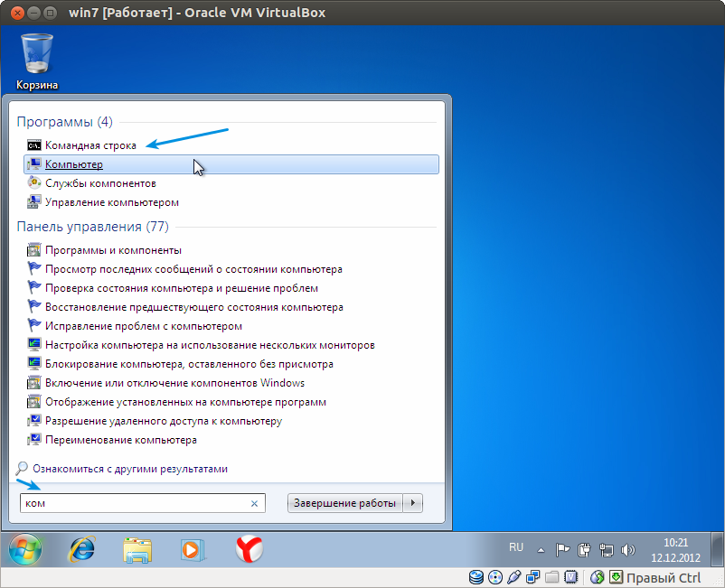Click the Программы (4) group header
Image resolution: width=725 pixels, height=588 pixels.
click(x=65, y=122)
